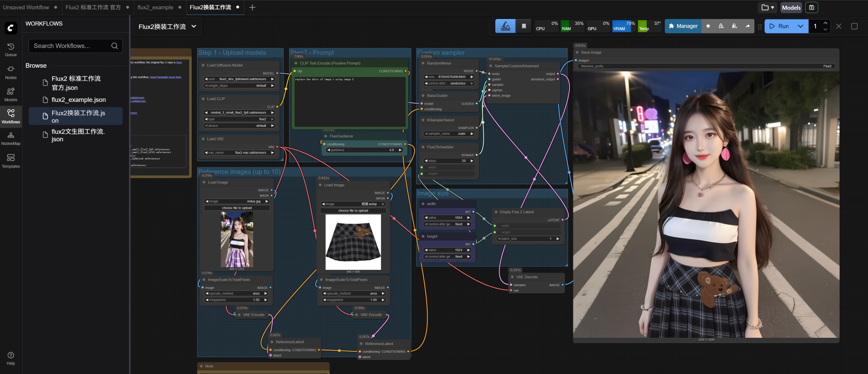
Task: Open the Queue panel in the sidebar
Action: click(x=11, y=49)
